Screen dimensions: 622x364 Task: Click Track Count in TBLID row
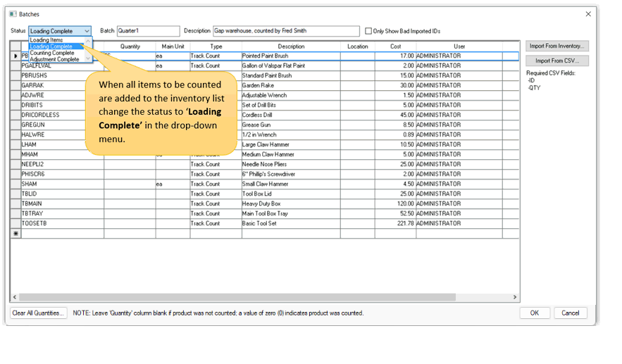point(216,194)
